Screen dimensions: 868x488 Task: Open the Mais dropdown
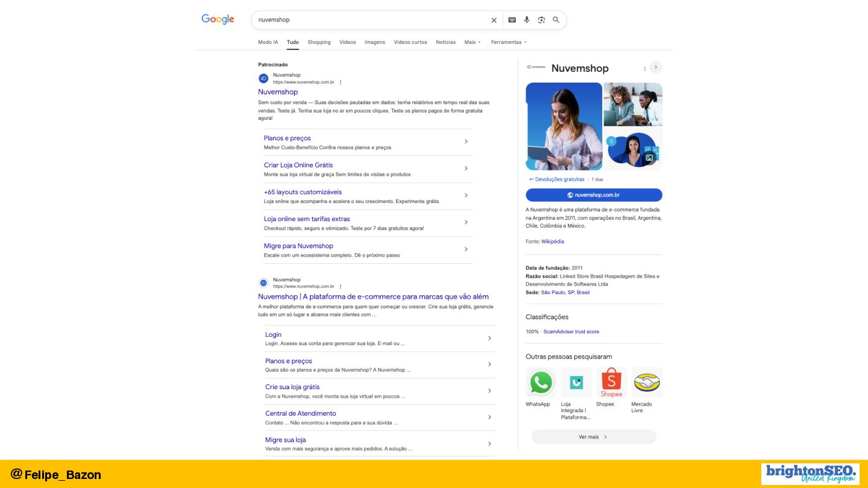point(473,42)
